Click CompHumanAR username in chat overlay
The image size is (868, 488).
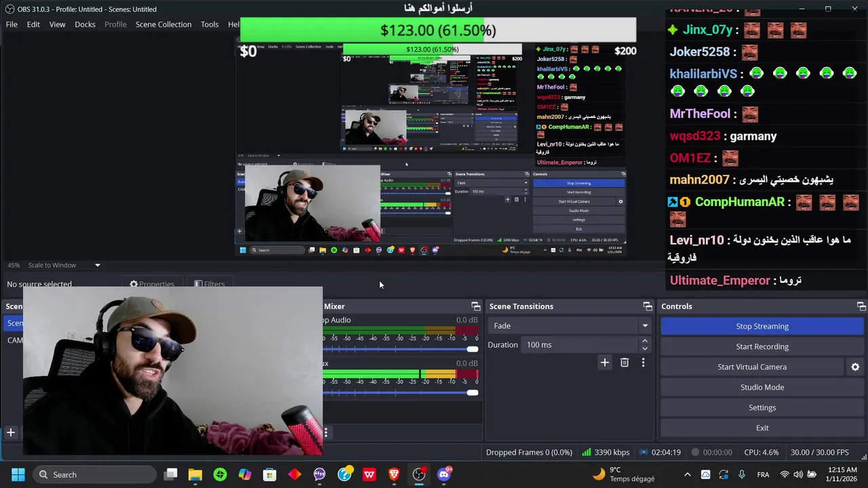tap(739, 202)
